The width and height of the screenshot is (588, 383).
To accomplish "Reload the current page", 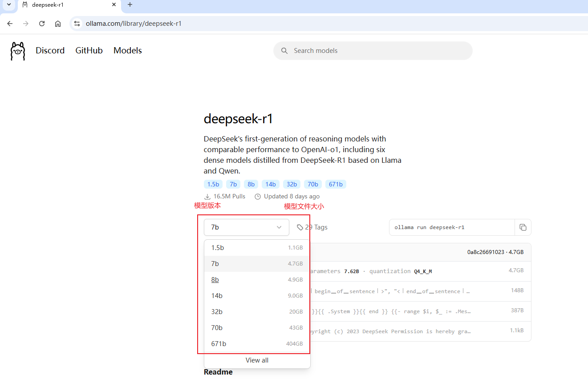I will 42,24.
